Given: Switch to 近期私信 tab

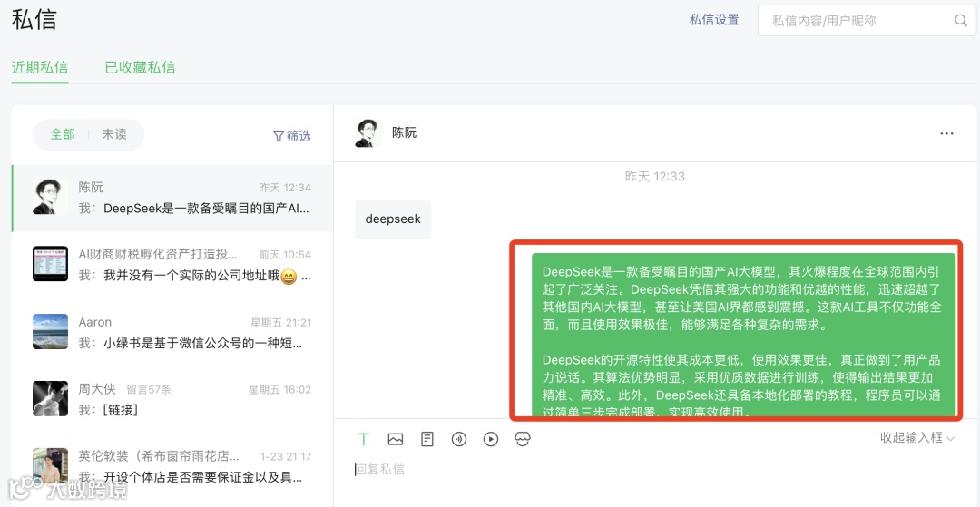Looking at the screenshot, I should pyautogui.click(x=40, y=67).
